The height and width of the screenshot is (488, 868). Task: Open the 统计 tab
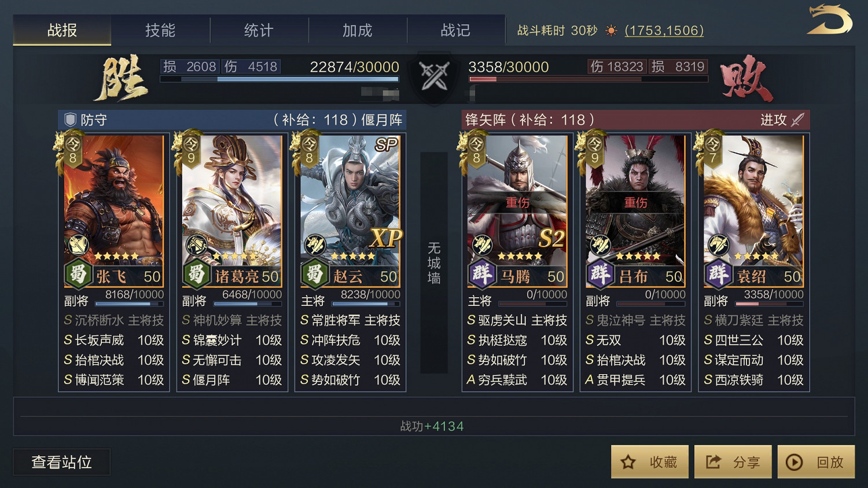[x=259, y=30]
